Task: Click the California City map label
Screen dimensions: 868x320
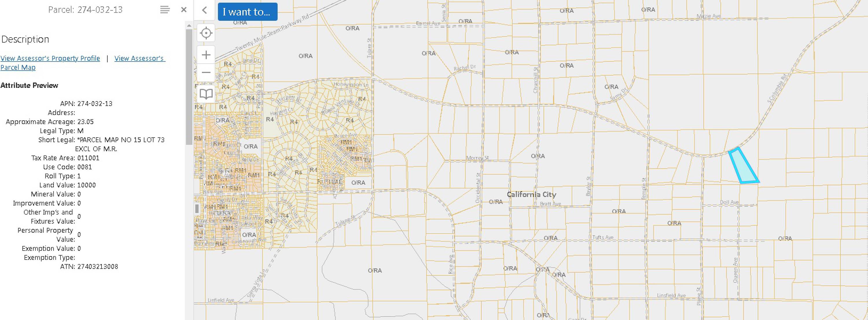Action: click(532, 194)
